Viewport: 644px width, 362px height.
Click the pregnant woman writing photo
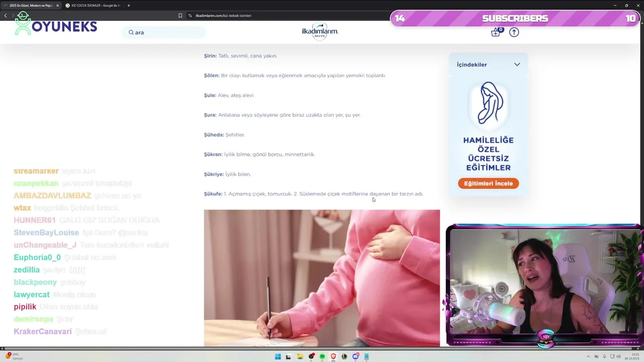[321, 278]
